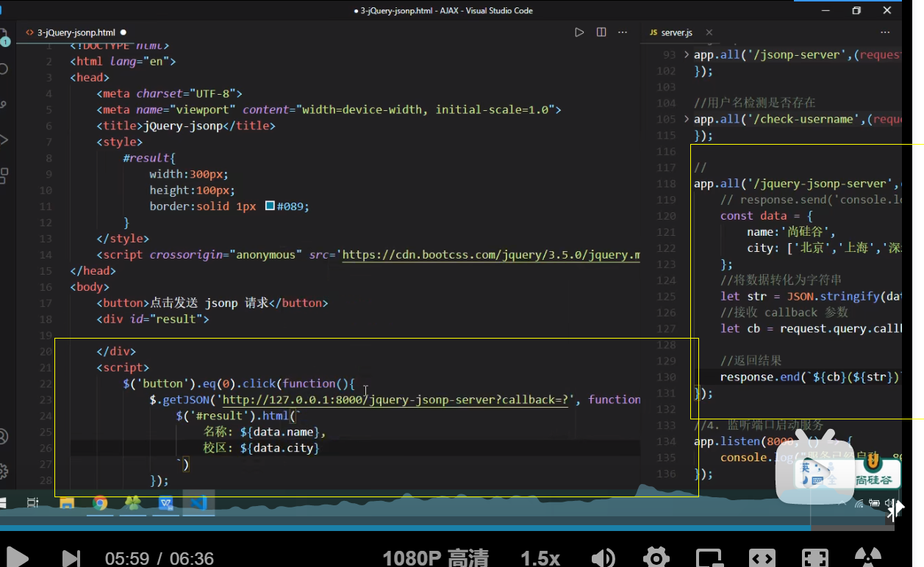
Task: Open the editor More Actions ellipsis menu
Action: tap(623, 32)
